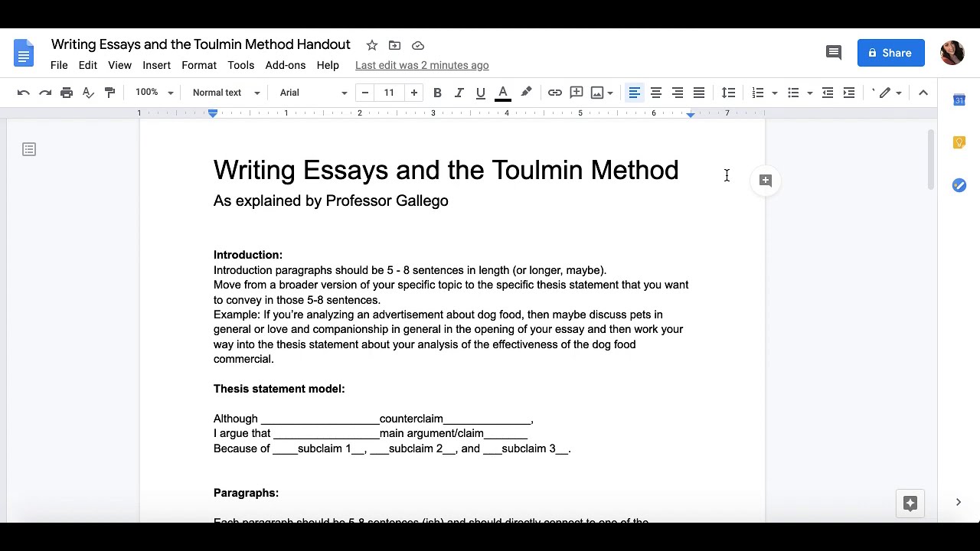Open the Explore button

[910, 503]
